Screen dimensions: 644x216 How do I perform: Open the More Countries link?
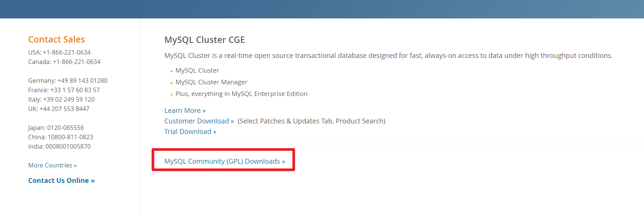click(x=52, y=165)
